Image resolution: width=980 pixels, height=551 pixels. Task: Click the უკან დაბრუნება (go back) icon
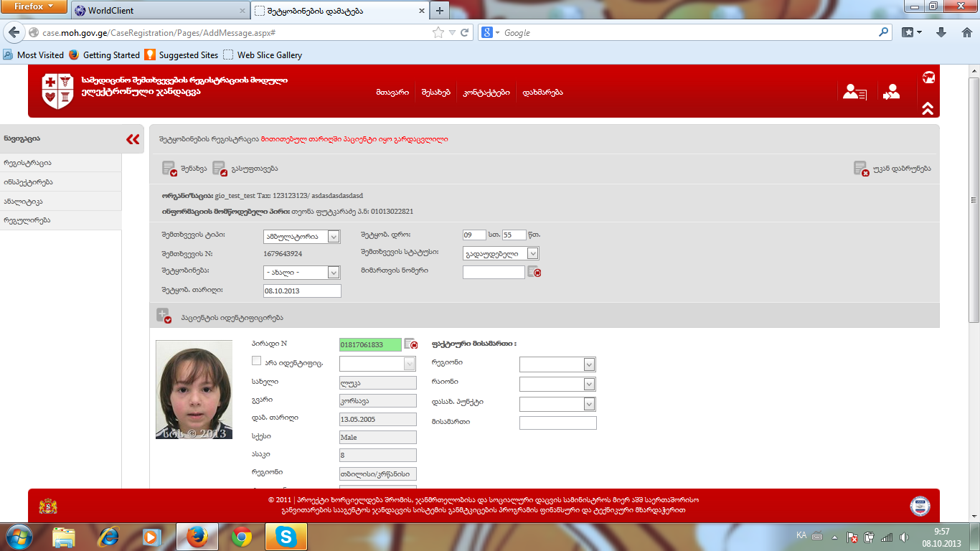coord(861,169)
